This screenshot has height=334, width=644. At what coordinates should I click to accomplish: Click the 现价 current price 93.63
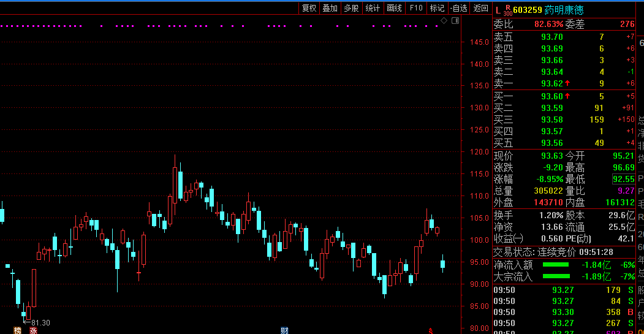(x=552, y=156)
